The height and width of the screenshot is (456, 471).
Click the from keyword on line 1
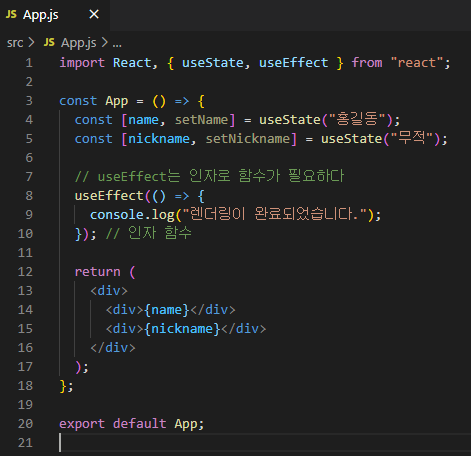click(x=367, y=63)
